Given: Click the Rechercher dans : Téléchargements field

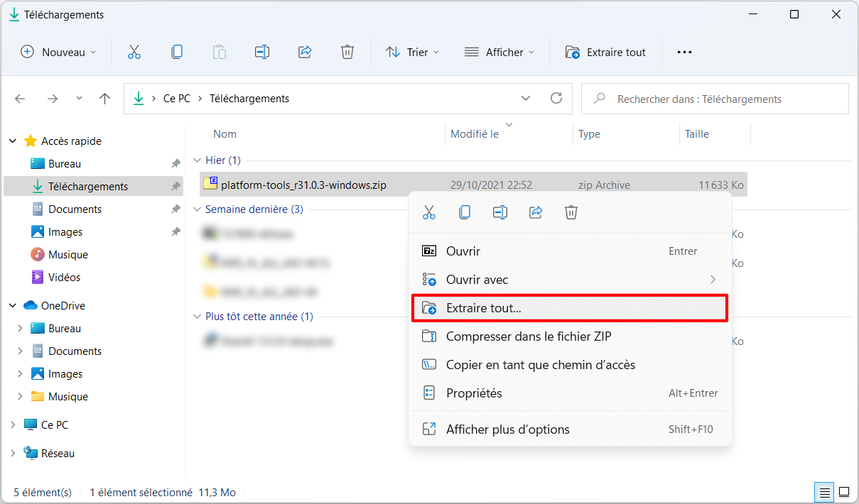Looking at the screenshot, I should coord(715,99).
